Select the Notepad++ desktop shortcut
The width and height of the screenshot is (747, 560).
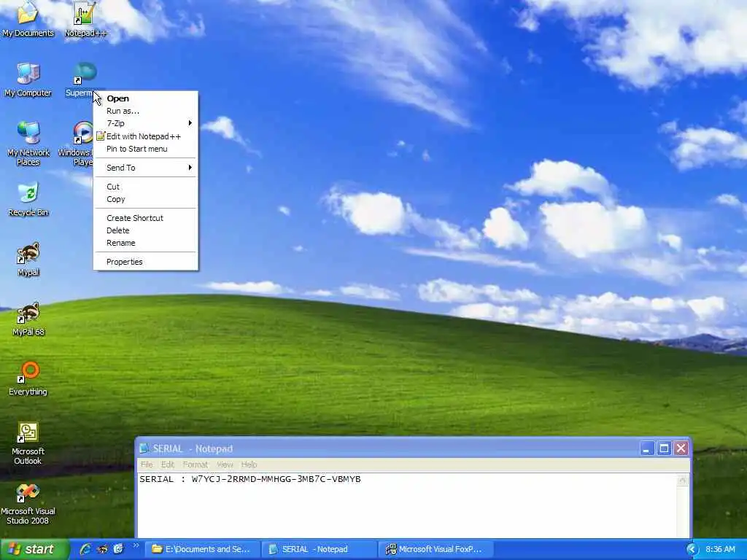coord(85,19)
